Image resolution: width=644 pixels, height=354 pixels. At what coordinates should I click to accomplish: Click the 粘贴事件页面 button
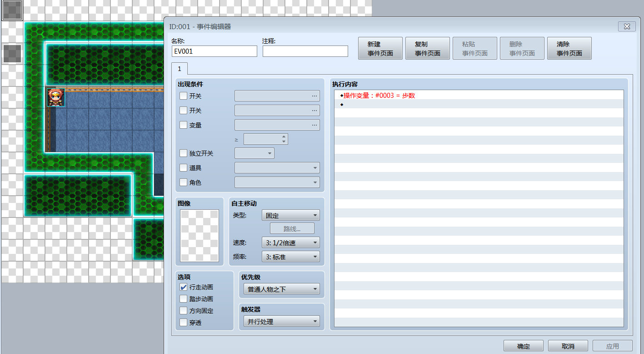(x=475, y=49)
